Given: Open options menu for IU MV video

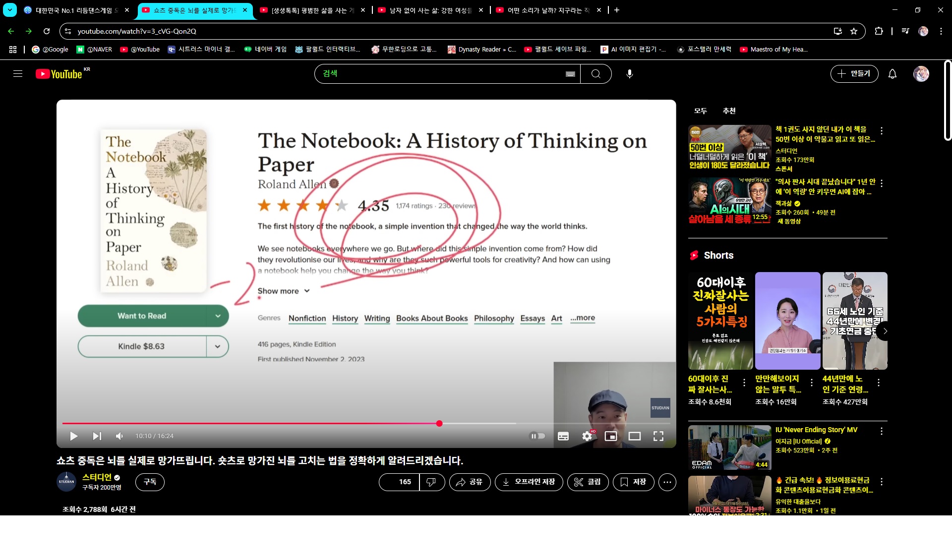Looking at the screenshot, I should (x=881, y=431).
